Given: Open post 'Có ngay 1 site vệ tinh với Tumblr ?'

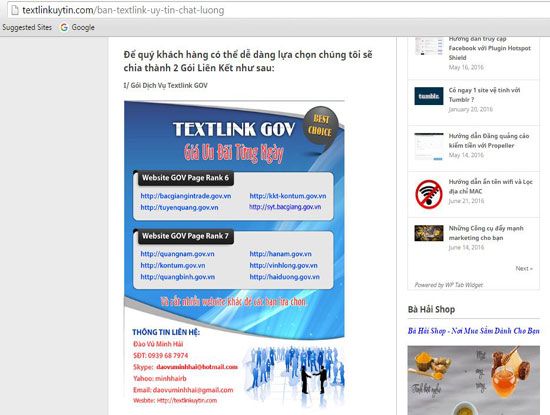Looking at the screenshot, I should 484,95.
